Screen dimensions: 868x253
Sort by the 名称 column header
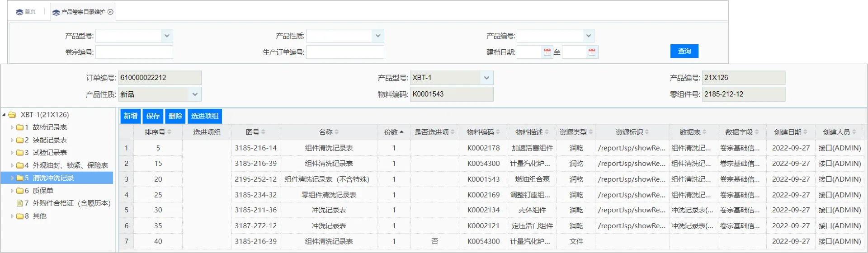click(x=329, y=132)
